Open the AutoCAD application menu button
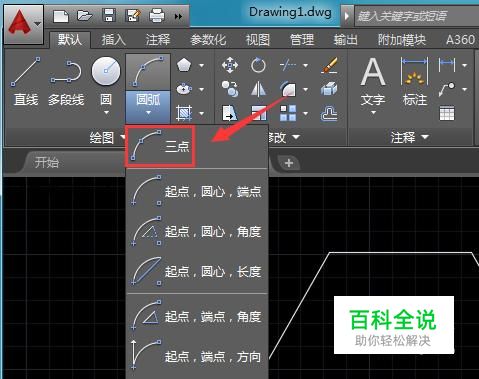 coord(23,24)
